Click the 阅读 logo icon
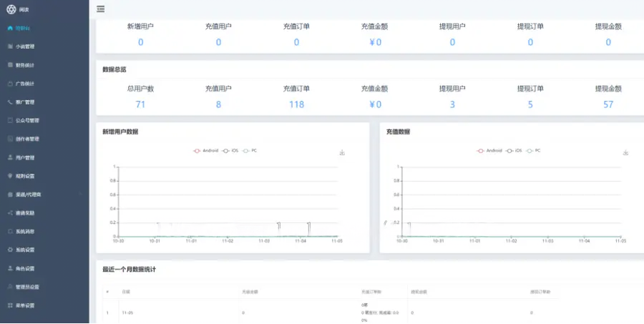The width and height of the screenshot is (644, 324). coord(11,9)
